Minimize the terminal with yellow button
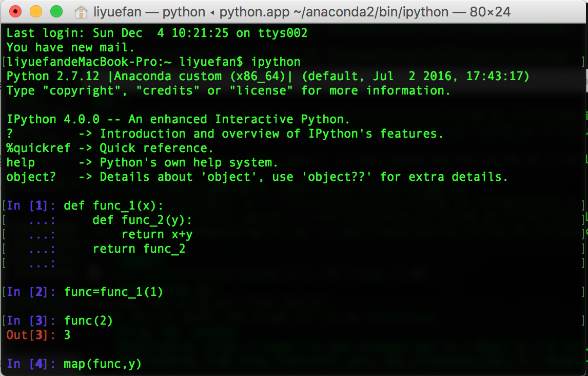The width and height of the screenshot is (588, 376). click(x=36, y=11)
